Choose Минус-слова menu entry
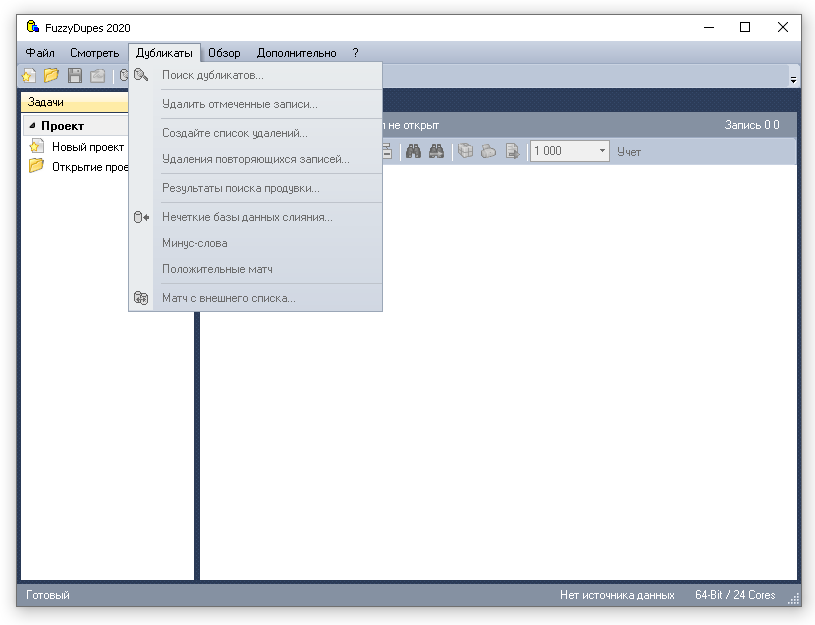 coord(256,243)
